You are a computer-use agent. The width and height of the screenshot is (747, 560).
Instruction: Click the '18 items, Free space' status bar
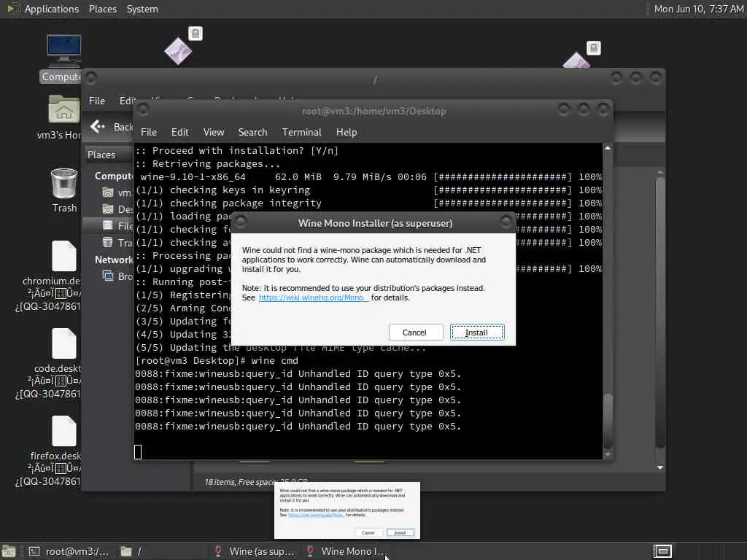[256, 482]
